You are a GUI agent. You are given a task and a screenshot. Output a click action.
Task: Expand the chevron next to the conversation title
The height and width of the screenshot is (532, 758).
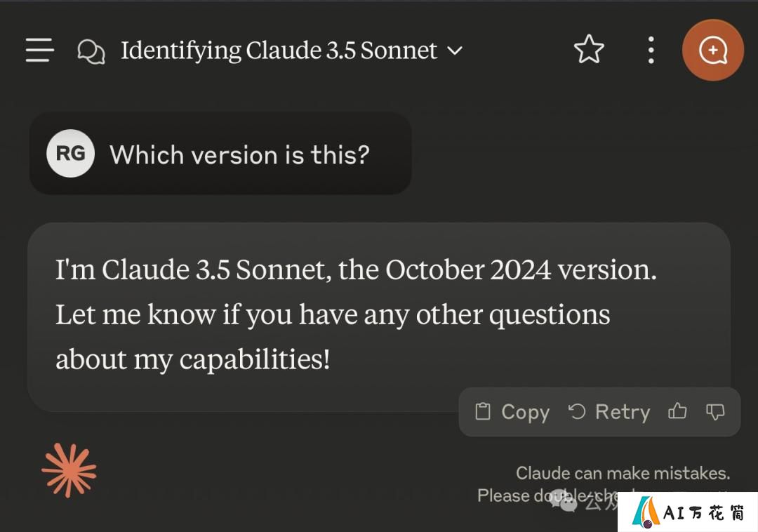455,51
